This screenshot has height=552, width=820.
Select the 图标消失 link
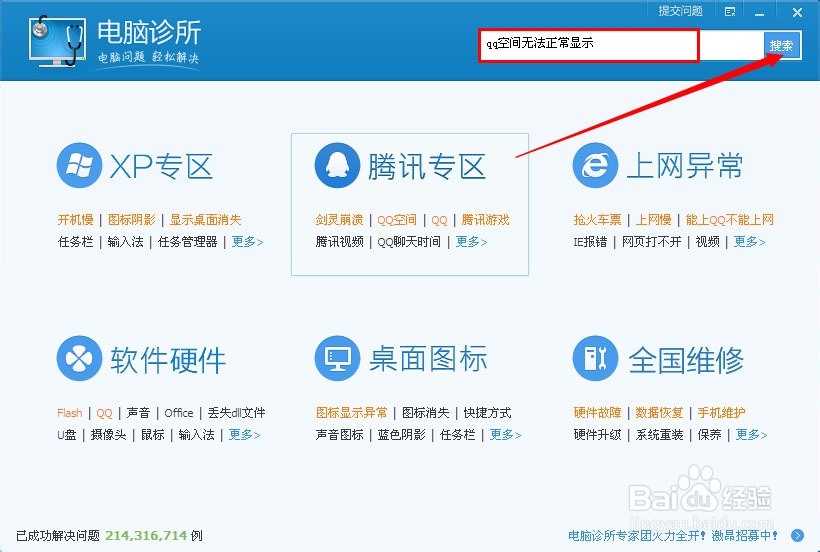click(426, 413)
